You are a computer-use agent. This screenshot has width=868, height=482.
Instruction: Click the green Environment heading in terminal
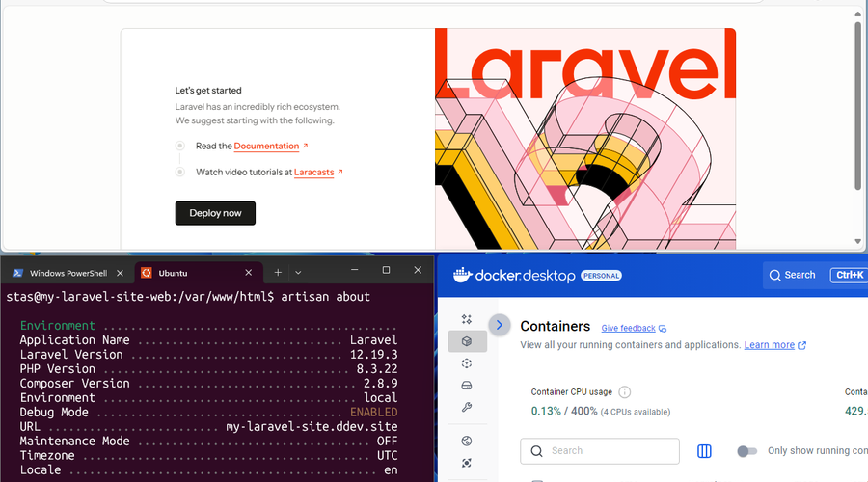click(58, 326)
